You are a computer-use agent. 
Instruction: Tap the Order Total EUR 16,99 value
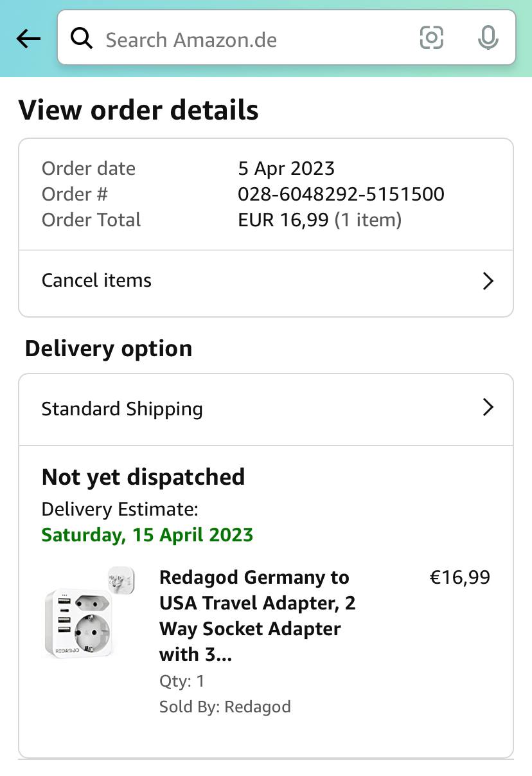(x=319, y=220)
